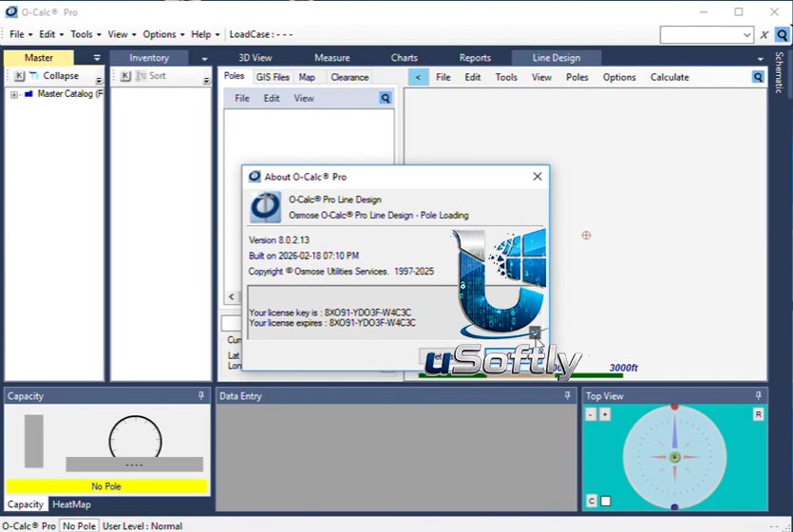
Task: Click the Line Design search magnifier icon
Action: pos(758,77)
